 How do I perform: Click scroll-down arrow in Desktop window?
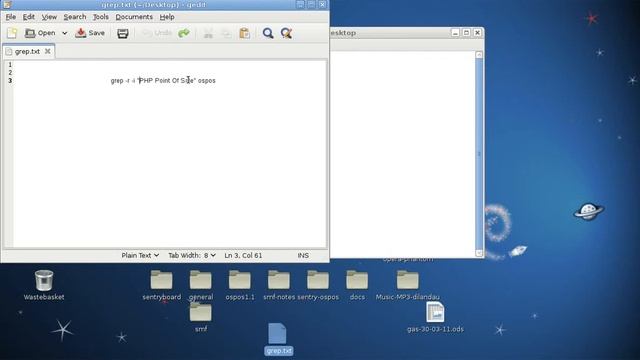(479, 253)
